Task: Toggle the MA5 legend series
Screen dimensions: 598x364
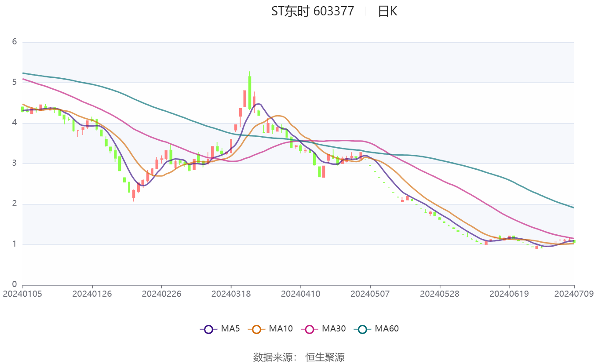Action: [x=219, y=329]
